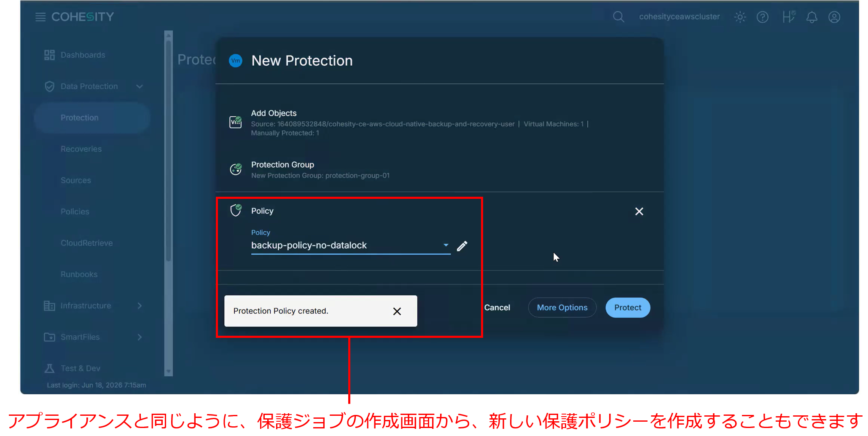Image resolution: width=868 pixels, height=436 pixels.
Task: Open the Helios connection status icon
Action: click(x=788, y=17)
